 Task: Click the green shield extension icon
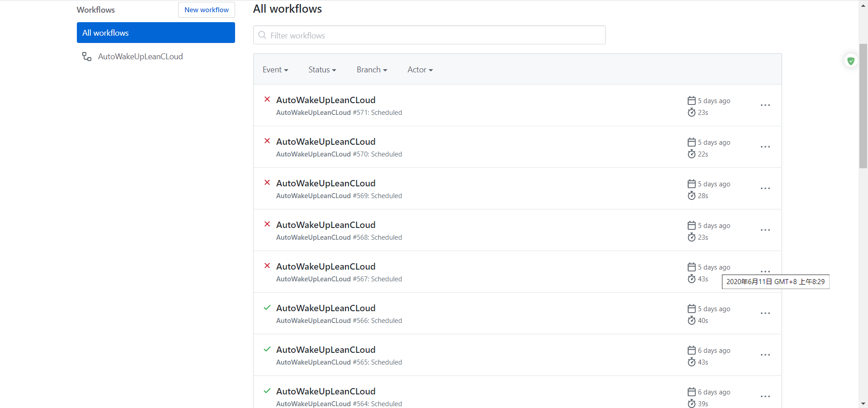pyautogui.click(x=851, y=61)
